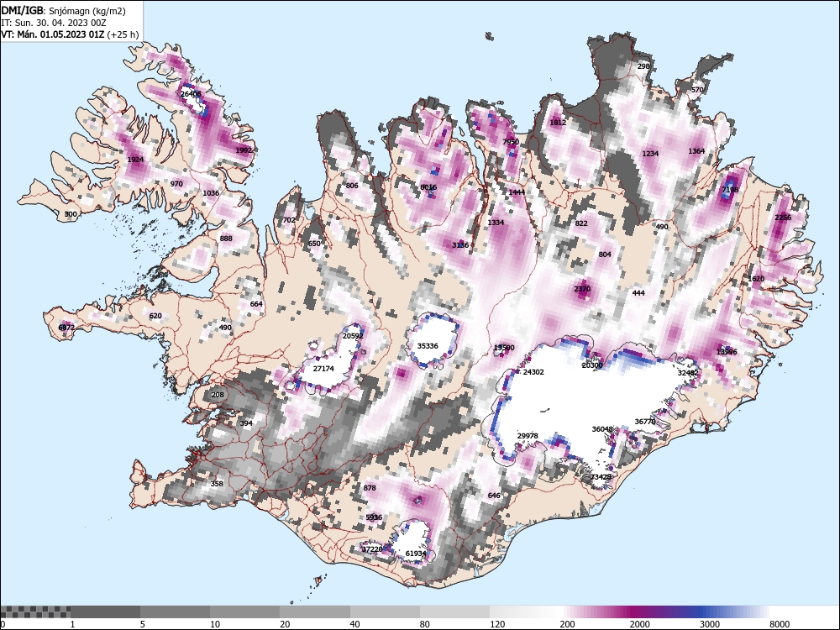The height and width of the screenshot is (630, 840).
Task: Click the title text DMI/IGB Snjómagn (kg/m2)
Action: tap(64, 11)
